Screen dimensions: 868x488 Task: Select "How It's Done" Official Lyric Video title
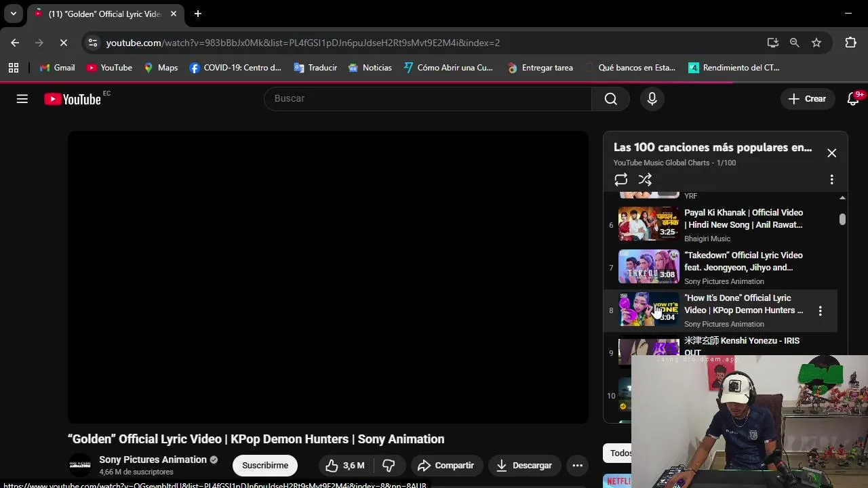coord(744,304)
